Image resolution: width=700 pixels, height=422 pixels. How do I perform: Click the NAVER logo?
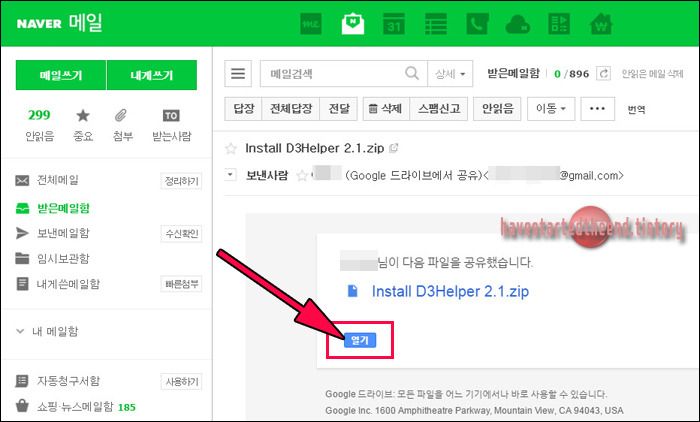(x=39, y=24)
